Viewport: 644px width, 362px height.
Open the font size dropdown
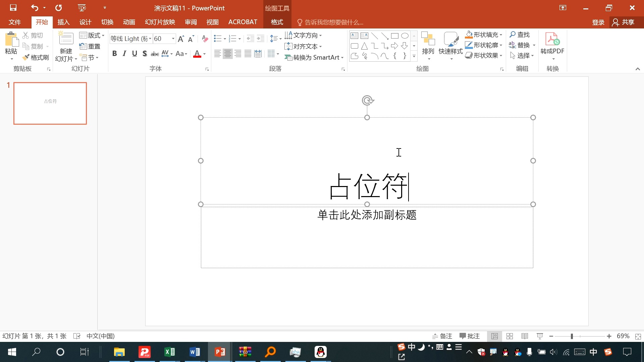[173, 39]
